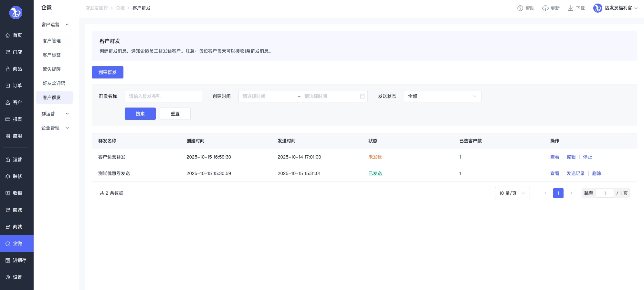Click the download arrow icon
Screen dimensions: 644x290
570,8
